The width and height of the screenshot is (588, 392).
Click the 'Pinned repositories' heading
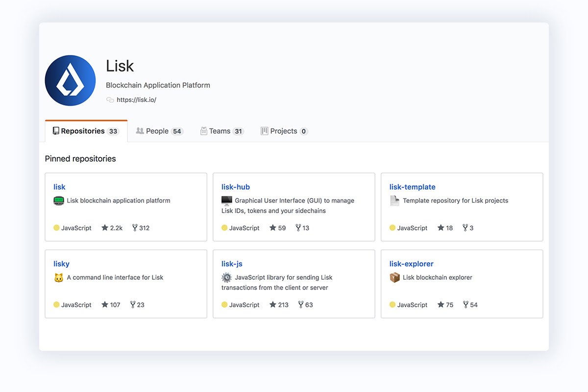(x=80, y=159)
